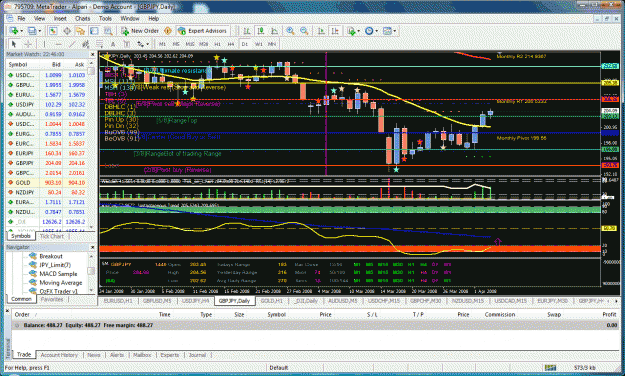Zoom out of the chart

[304, 31]
